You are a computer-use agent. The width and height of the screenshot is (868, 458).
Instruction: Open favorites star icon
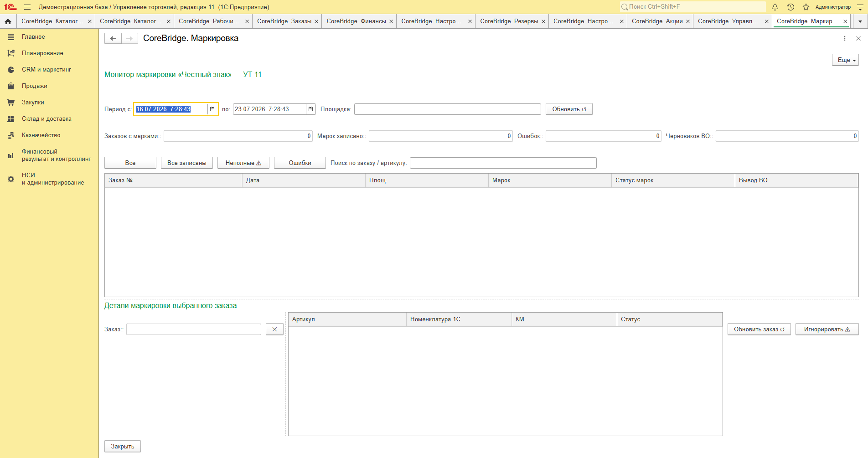click(806, 7)
